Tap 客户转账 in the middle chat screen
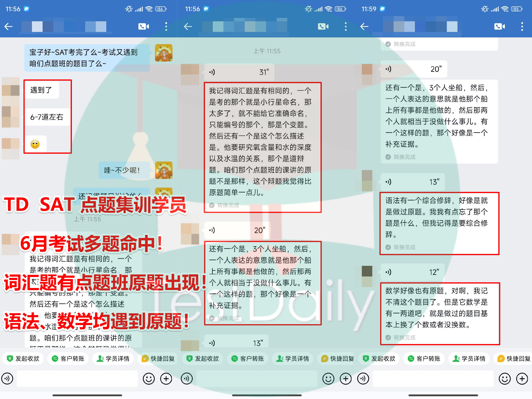532x399 pixels. point(248,358)
